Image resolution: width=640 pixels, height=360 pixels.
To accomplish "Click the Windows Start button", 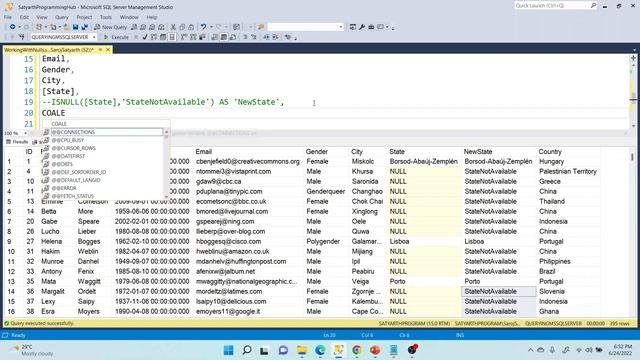I will pos(229,350).
